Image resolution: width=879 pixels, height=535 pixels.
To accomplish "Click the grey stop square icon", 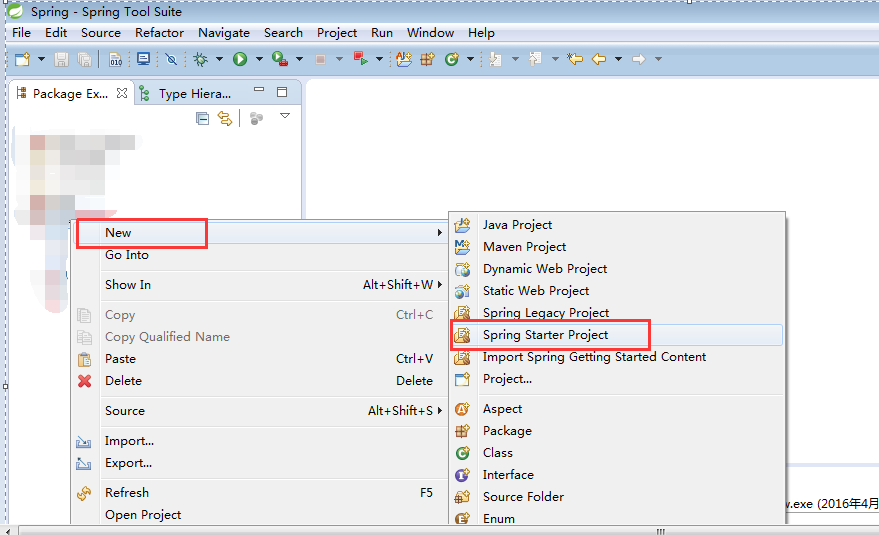I will pyautogui.click(x=321, y=59).
